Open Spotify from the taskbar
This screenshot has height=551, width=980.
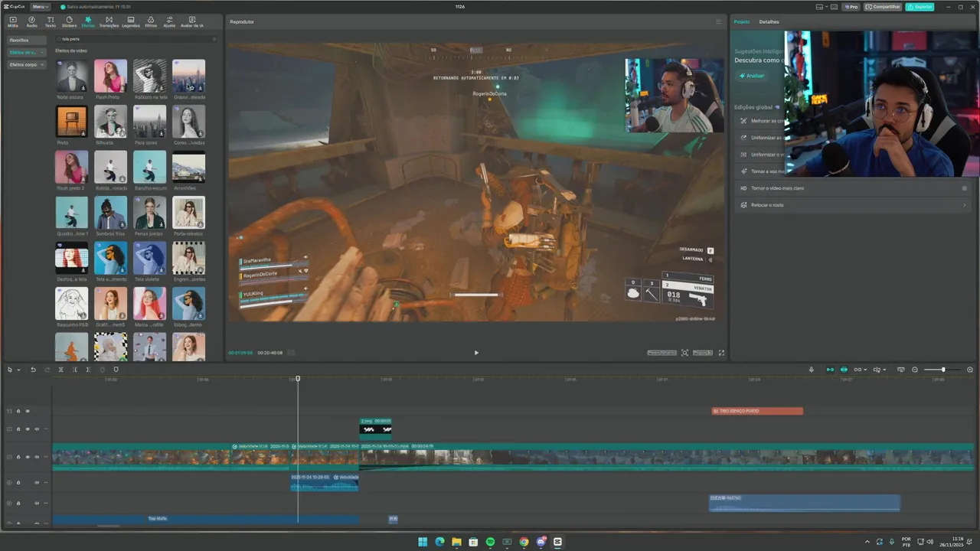[x=490, y=542]
